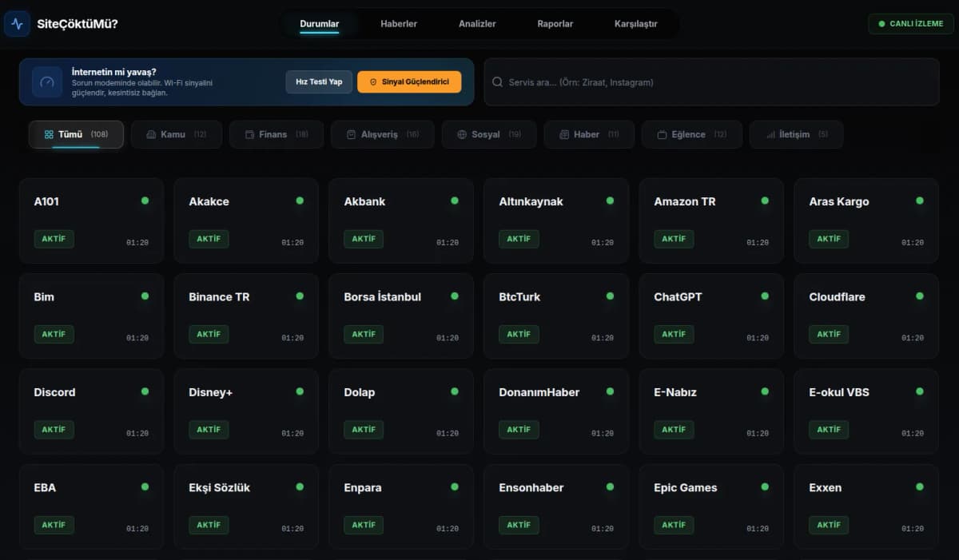Viewport: 959px width, 560px height.
Task: Click the SiteÇöktüMü pulse logo icon
Action: 18,24
